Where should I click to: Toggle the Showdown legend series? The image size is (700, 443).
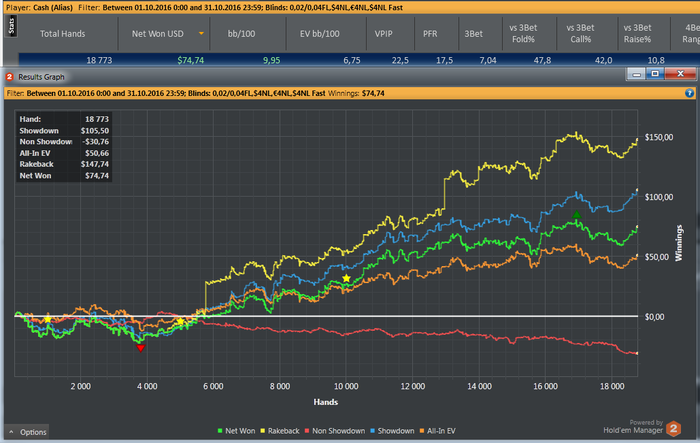(x=392, y=431)
